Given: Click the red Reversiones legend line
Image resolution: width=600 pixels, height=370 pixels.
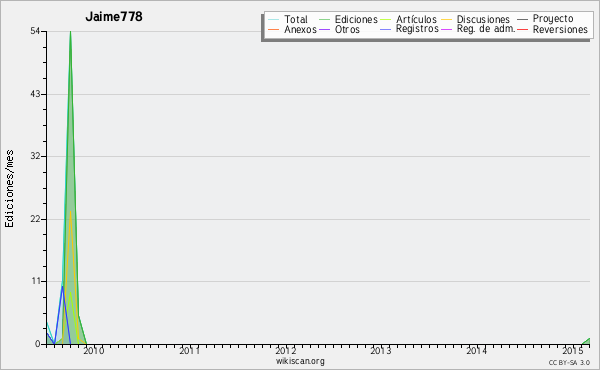Looking at the screenshot, I should [523, 29].
